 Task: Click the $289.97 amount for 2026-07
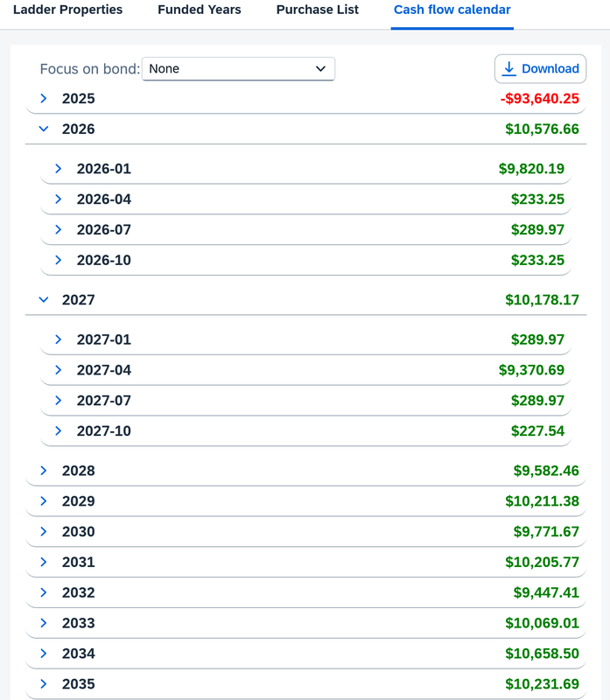tap(537, 229)
